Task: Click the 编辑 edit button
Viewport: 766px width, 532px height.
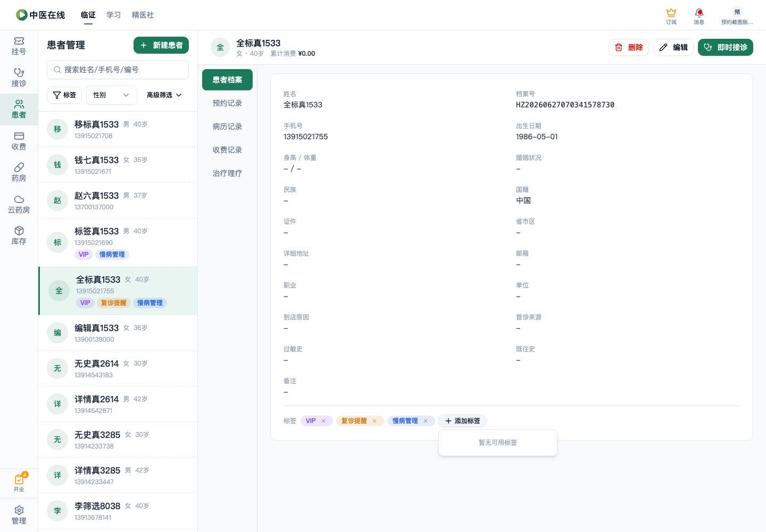Action: [x=673, y=47]
